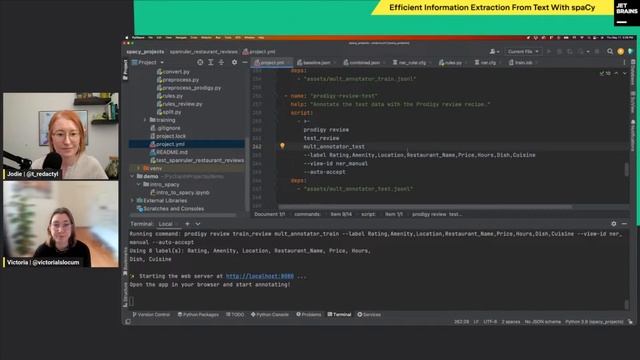The height and width of the screenshot is (360, 640).
Task: Select the Local terminal tab
Action: coord(166,224)
